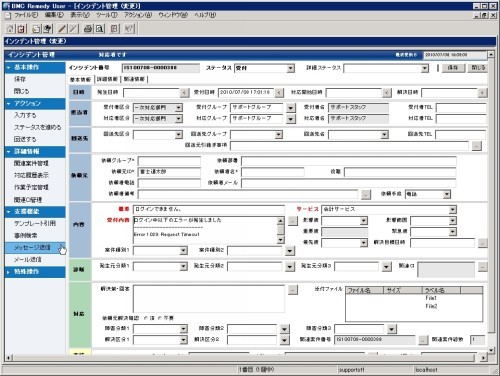The height and width of the screenshot is (376, 500).
Task: Click the ellipsis button beside 関連案件番号
Action: pyautogui.click(x=423, y=340)
